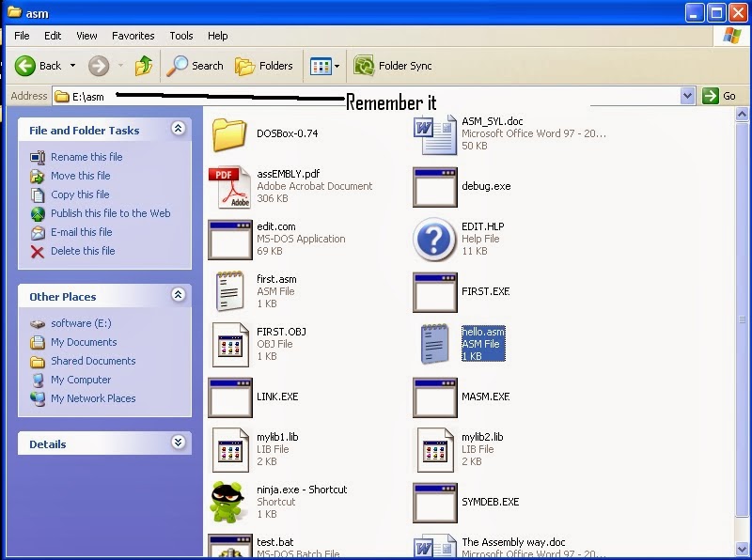Collapse the Other Places panel
The height and width of the screenshot is (560, 752).
click(x=179, y=296)
